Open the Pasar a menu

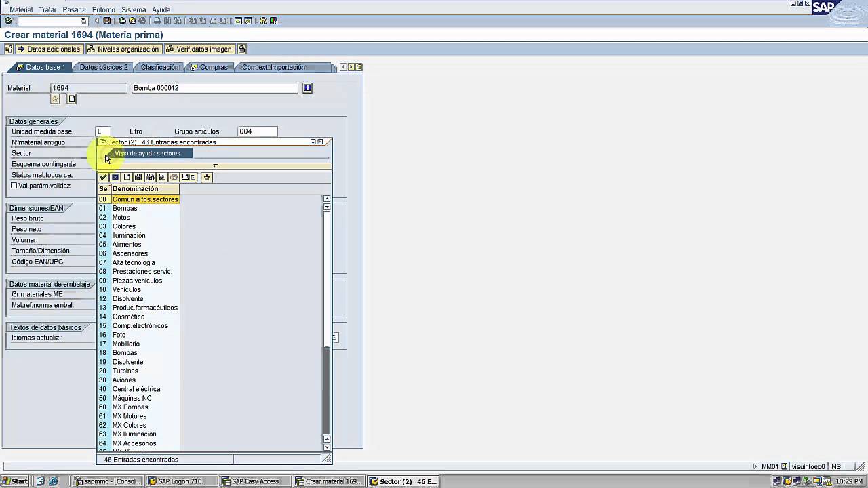click(74, 10)
